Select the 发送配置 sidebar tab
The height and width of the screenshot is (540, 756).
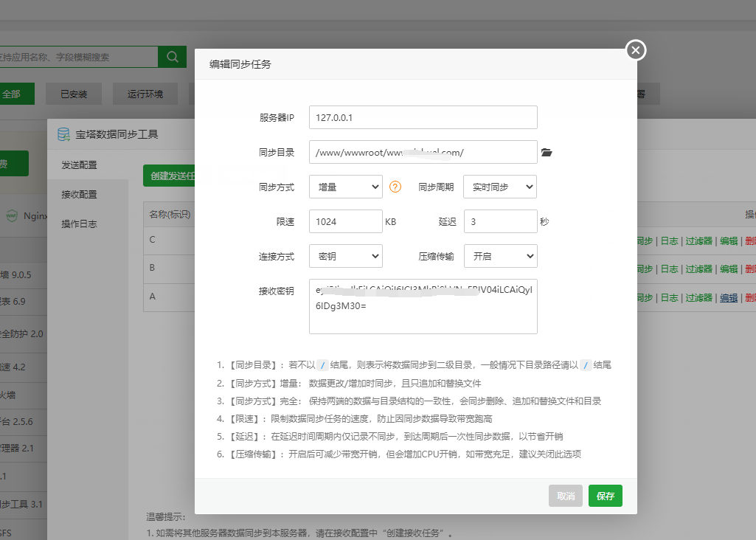click(x=79, y=165)
